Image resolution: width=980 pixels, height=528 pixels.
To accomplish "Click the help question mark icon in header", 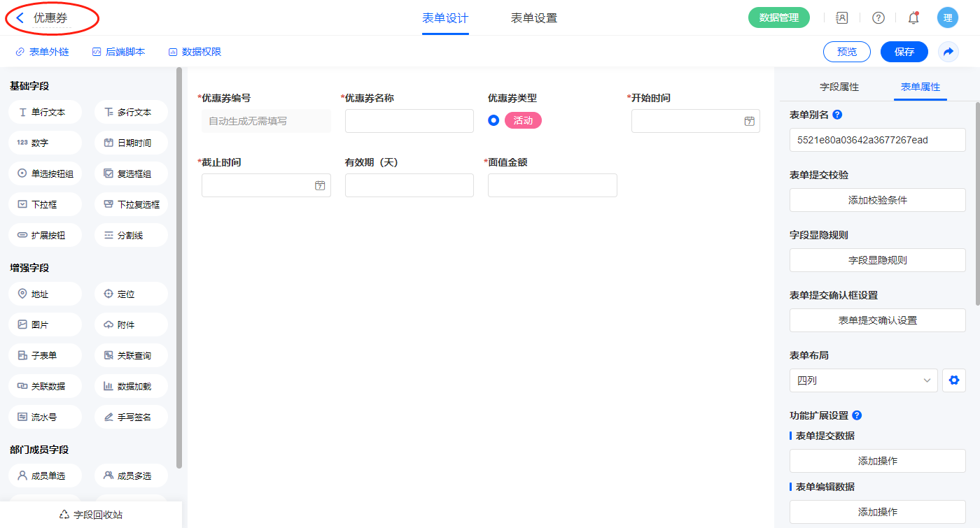I will pyautogui.click(x=878, y=18).
